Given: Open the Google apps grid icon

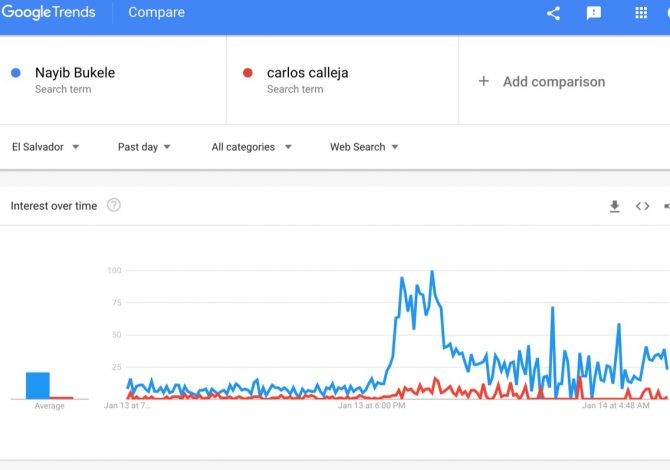Looking at the screenshot, I should point(641,13).
